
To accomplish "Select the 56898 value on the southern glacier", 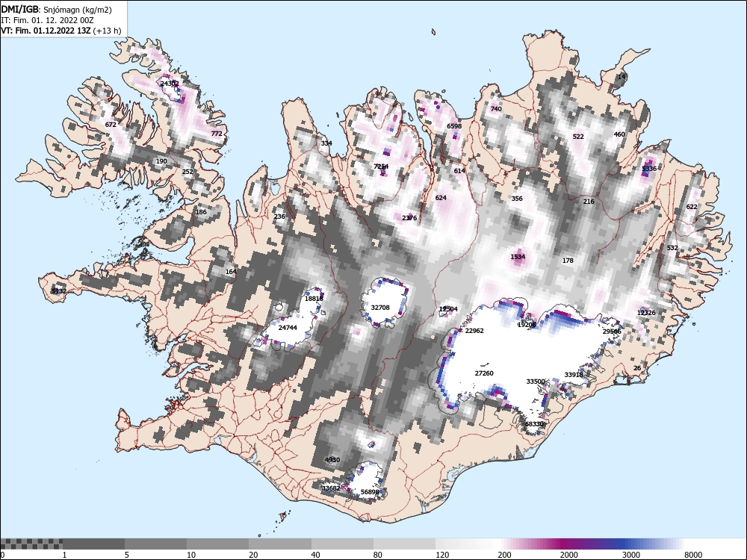I will [370, 491].
